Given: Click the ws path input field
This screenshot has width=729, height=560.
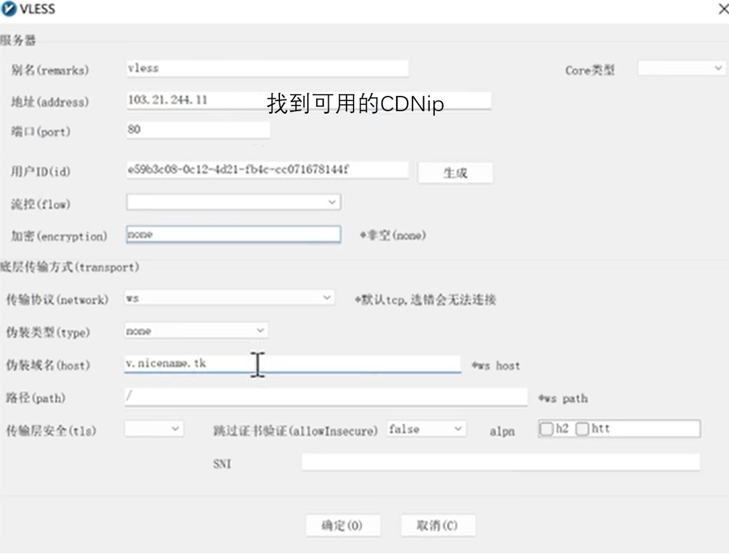Looking at the screenshot, I should [x=325, y=396].
